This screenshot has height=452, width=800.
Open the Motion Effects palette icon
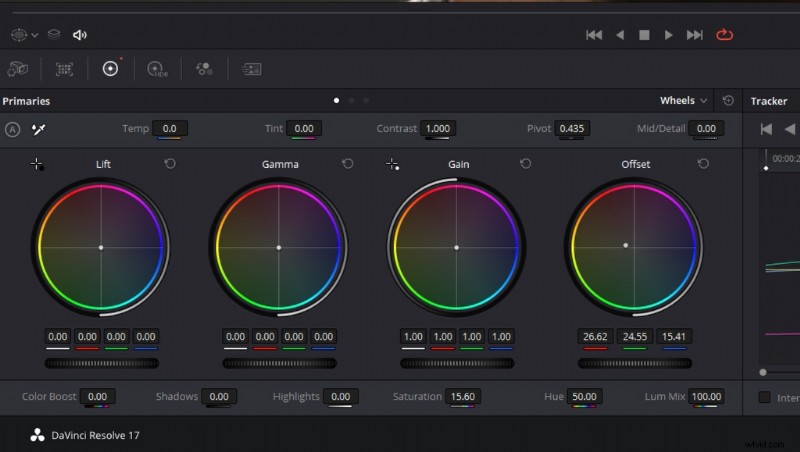252,69
